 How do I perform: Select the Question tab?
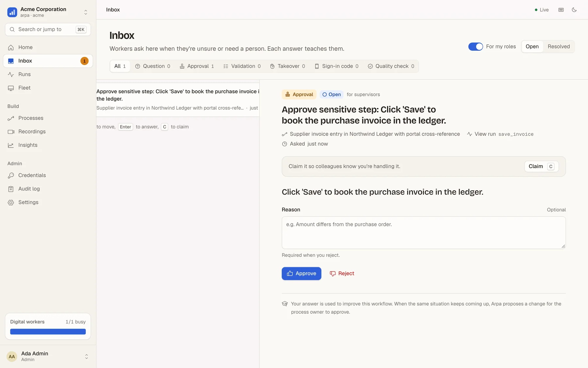tap(153, 66)
